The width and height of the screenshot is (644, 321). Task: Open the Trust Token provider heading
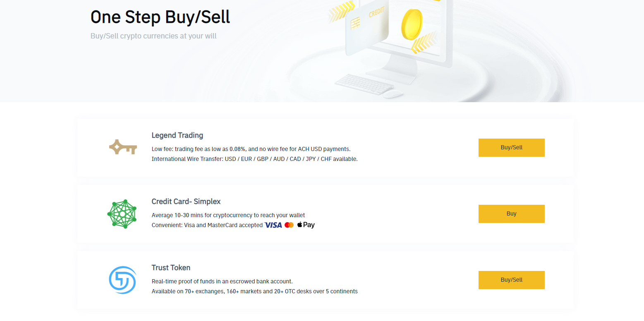point(171,268)
